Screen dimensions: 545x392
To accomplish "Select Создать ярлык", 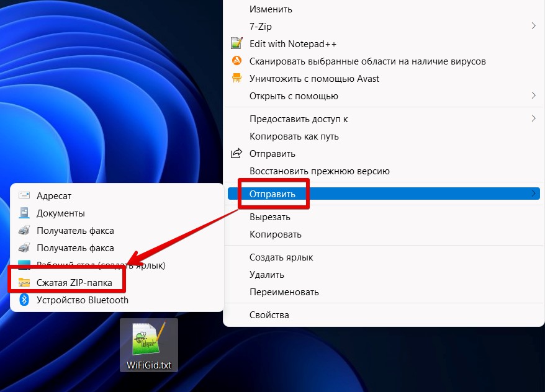I will point(384,257).
